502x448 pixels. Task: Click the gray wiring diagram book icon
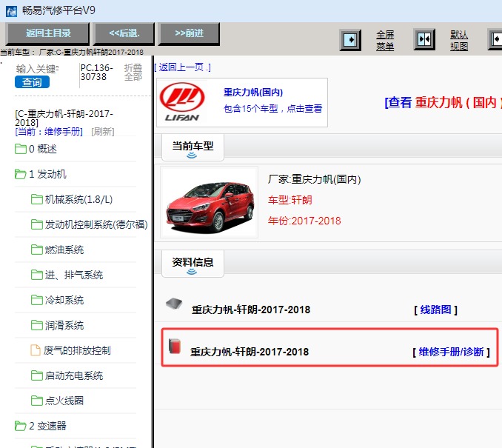tap(174, 304)
